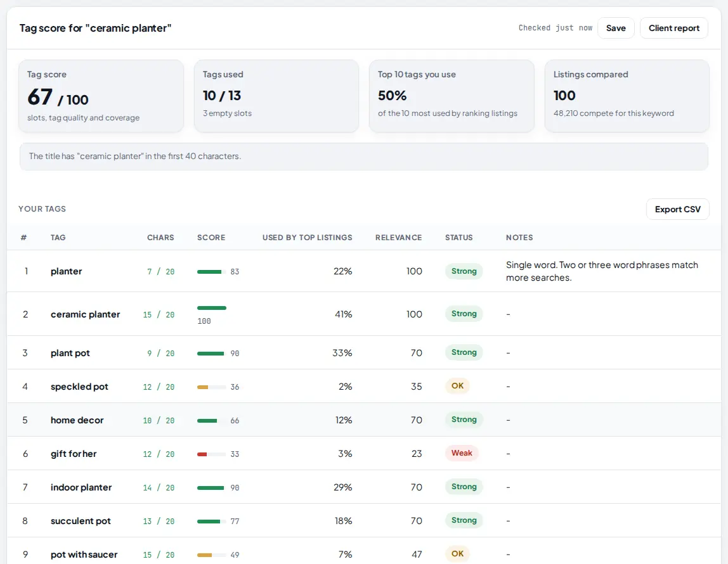The image size is (728, 564).
Task: Select the 'succulent pot' tag
Action: [x=81, y=521]
